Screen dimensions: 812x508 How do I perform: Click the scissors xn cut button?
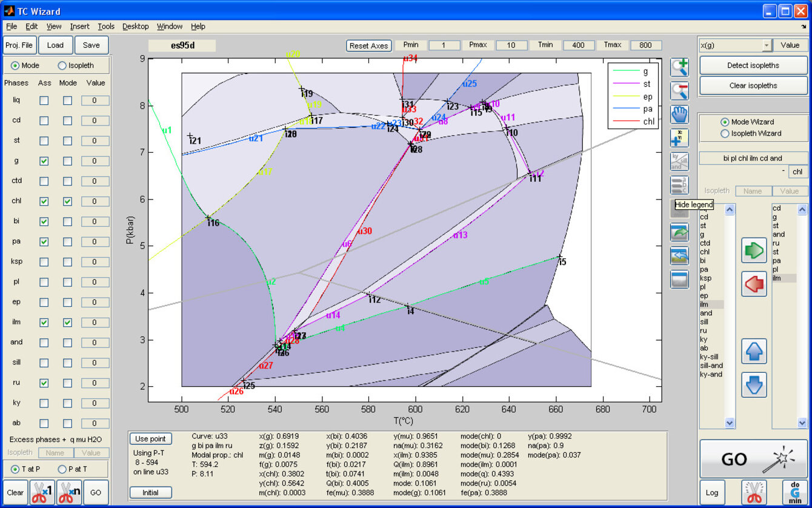coord(69,492)
